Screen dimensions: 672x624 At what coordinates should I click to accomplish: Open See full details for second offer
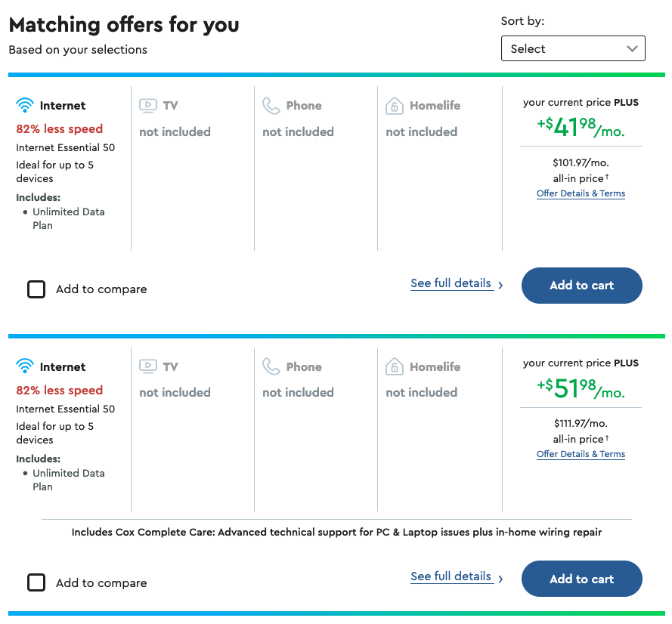pos(451,576)
